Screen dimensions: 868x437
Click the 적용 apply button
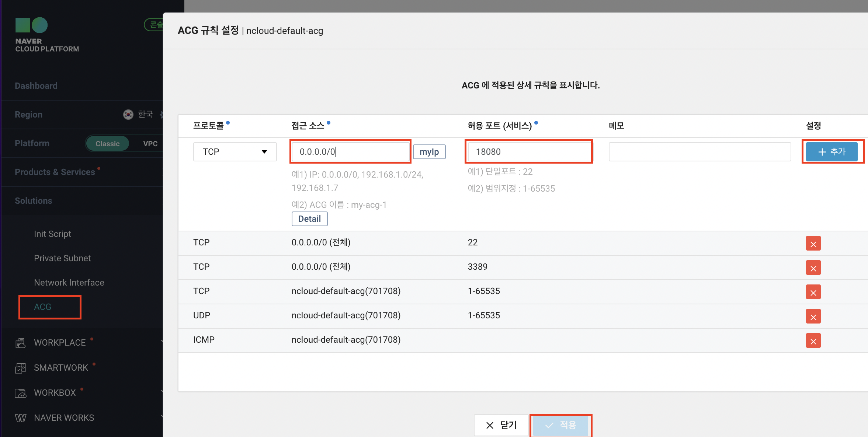pyautogui.click(x=560, y=425)
